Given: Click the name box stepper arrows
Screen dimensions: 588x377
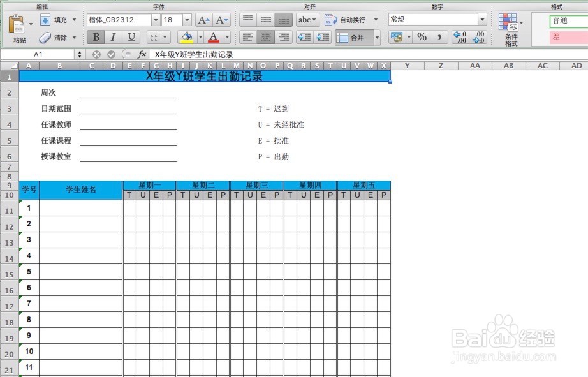Looking at the screenshot, I should point(80,54).
